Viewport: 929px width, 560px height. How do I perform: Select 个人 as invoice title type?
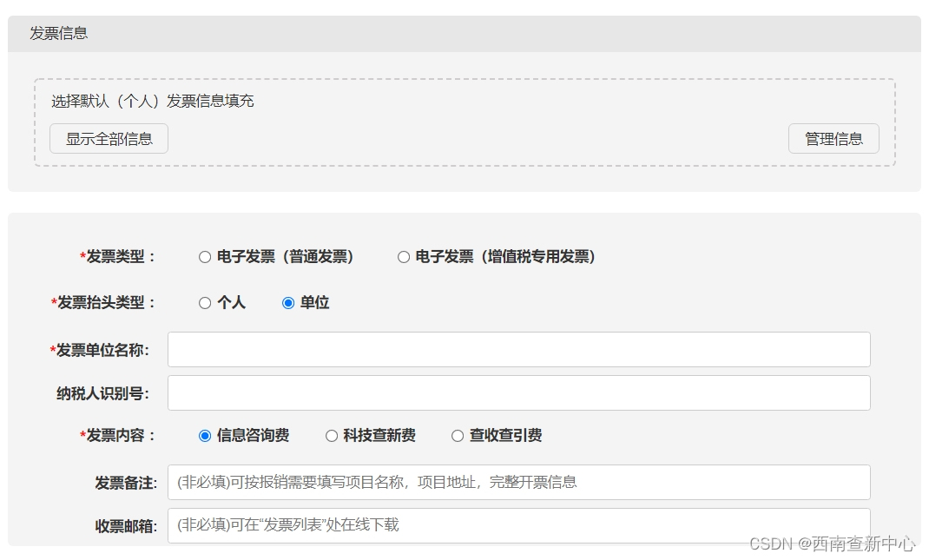(x=205, y=303)
